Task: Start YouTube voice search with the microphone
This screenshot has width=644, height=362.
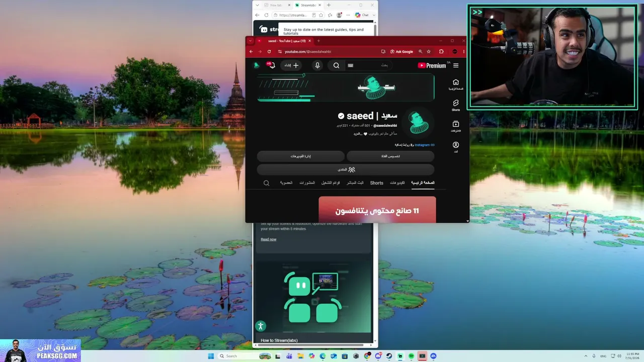Action: point(317,65)
